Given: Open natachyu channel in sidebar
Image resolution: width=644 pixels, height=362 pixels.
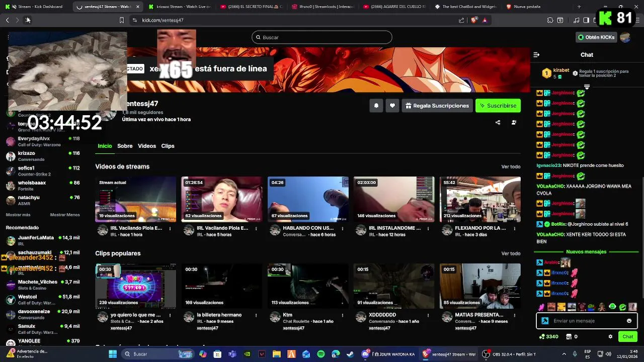Looking at the screenshot, I should pos(42,200).
